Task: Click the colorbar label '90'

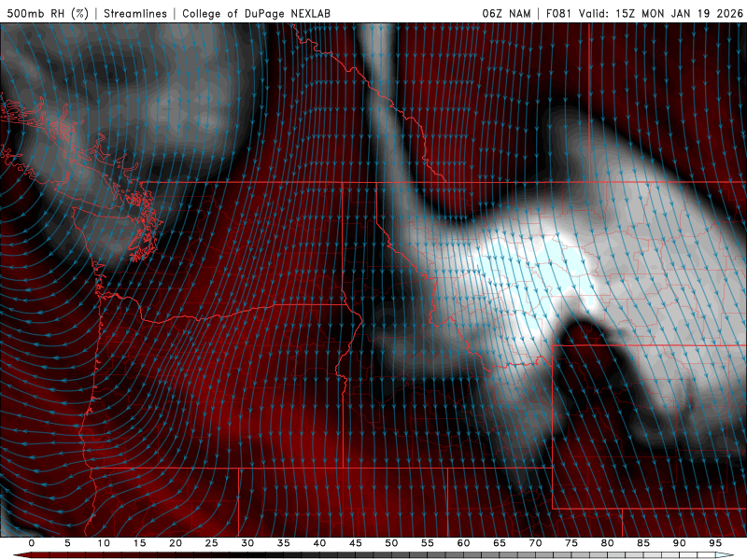Action: [680, 543]
